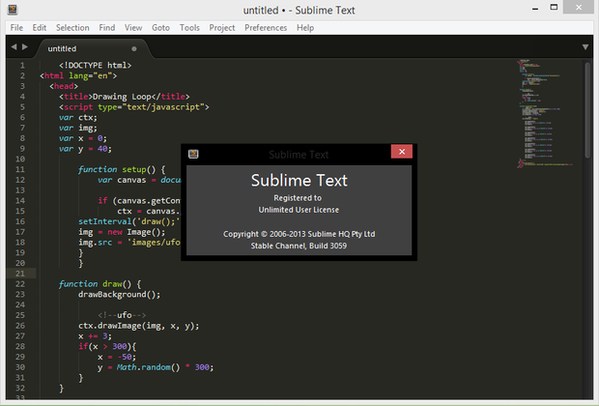Open the Goto menu
The image size is (599, 406).
pyautogui.click(x=160, y=28)
